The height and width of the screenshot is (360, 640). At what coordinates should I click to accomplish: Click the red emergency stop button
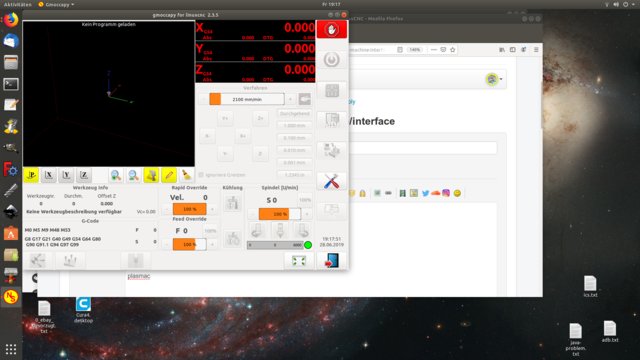click(x=332, y=29)
